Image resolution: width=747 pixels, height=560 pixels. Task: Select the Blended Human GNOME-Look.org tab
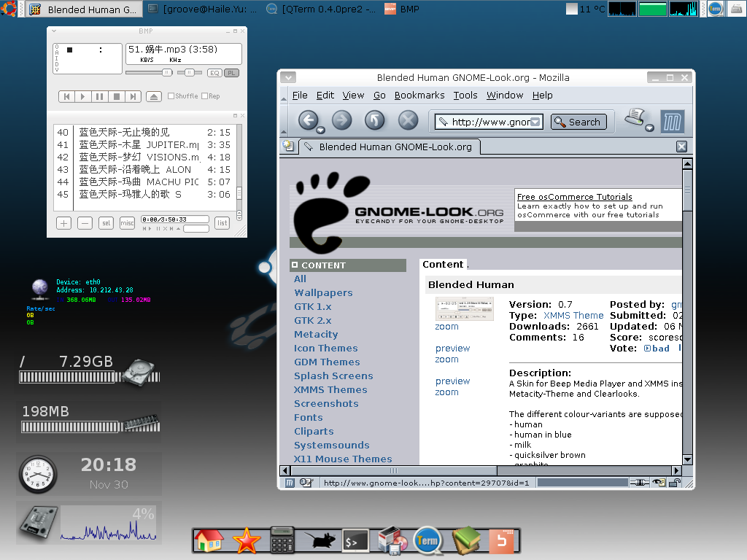pos(390,147)
